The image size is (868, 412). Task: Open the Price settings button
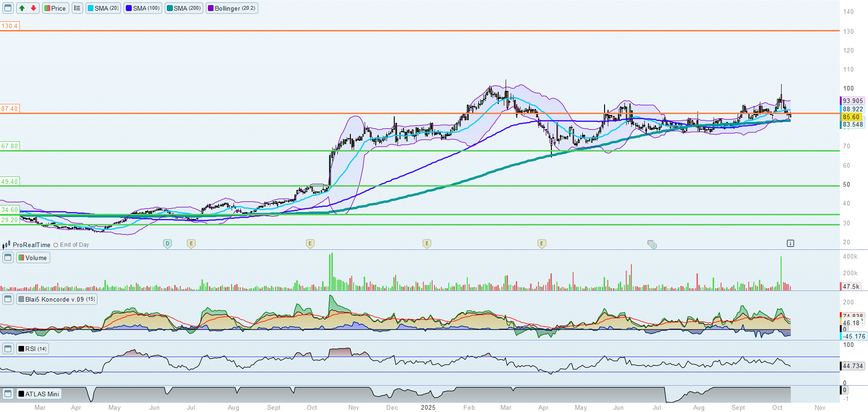[x=55, y=8]
